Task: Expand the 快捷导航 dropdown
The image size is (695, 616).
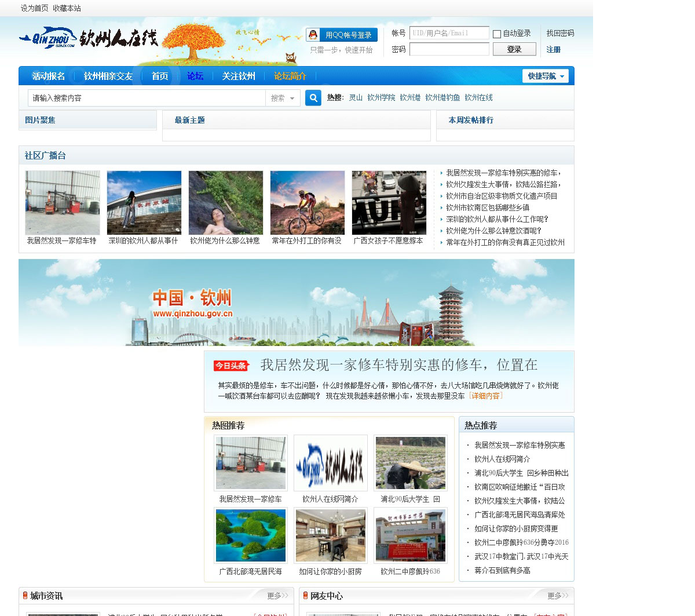Action: pyautogui.click(x=545, y=76)
